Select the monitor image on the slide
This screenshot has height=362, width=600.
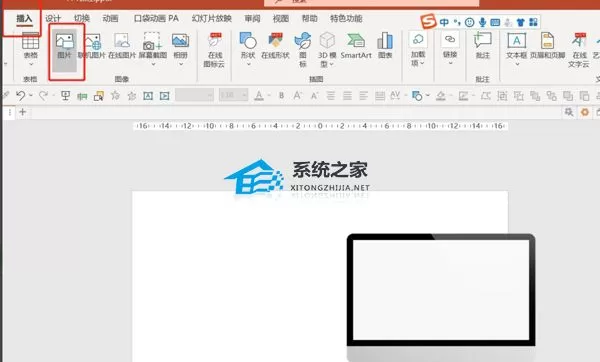pos(441,297)
